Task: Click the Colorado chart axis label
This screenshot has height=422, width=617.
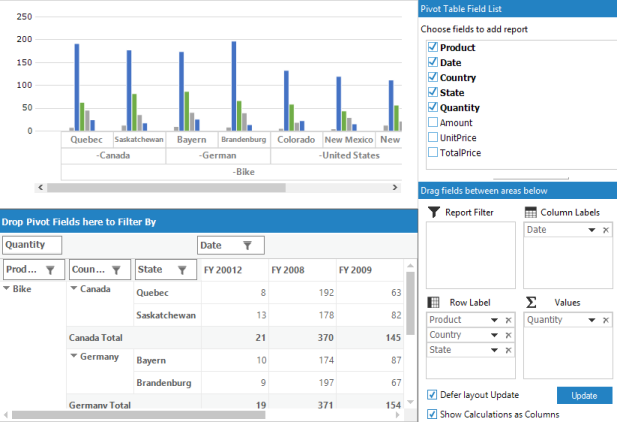Action: pos(296,140)
